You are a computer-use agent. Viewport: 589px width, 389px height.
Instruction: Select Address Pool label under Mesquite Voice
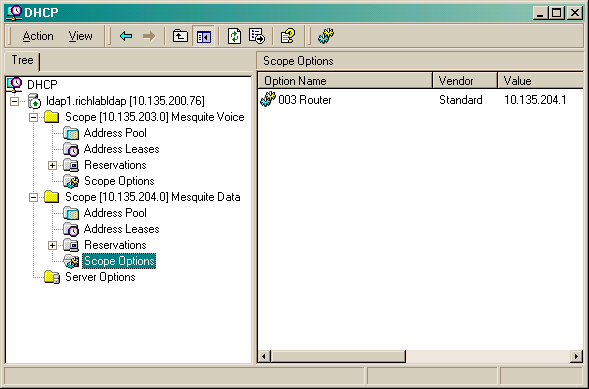click(115, 133)
